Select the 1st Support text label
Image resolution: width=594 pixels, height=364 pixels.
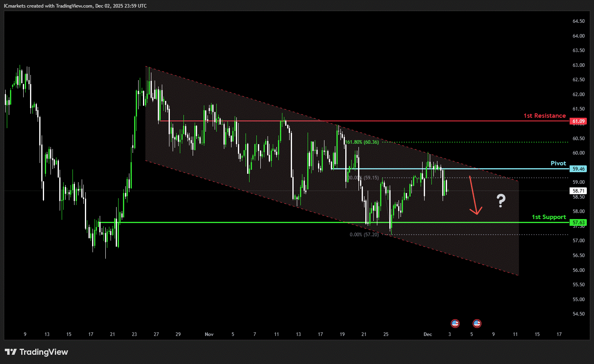548,217
